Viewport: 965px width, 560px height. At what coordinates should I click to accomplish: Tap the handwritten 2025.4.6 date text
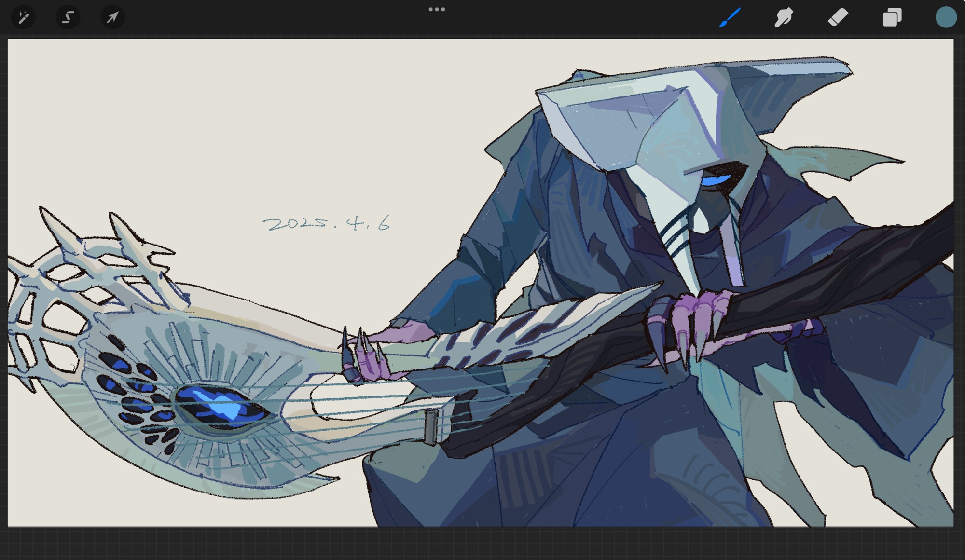(x=327, y=223)
